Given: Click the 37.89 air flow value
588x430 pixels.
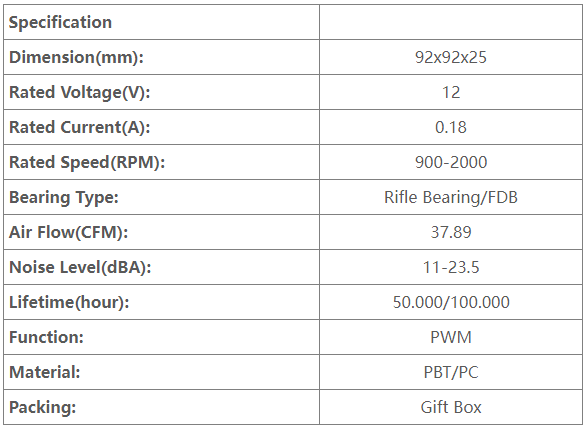Looking at the screenshot, I should click(451, 232).
